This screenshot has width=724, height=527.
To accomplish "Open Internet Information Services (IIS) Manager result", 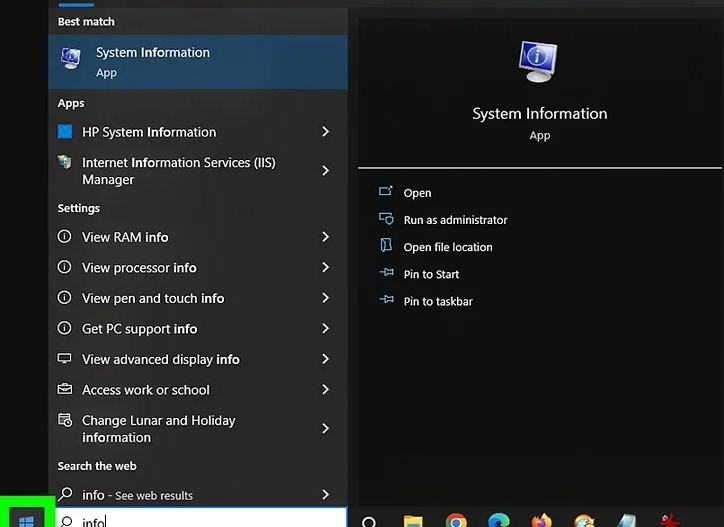I will (198, 171).
